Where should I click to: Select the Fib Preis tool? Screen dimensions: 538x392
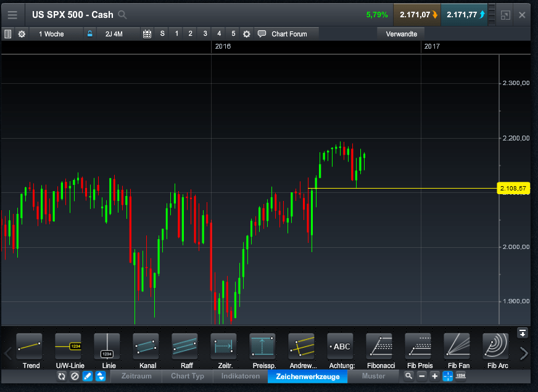418,351
